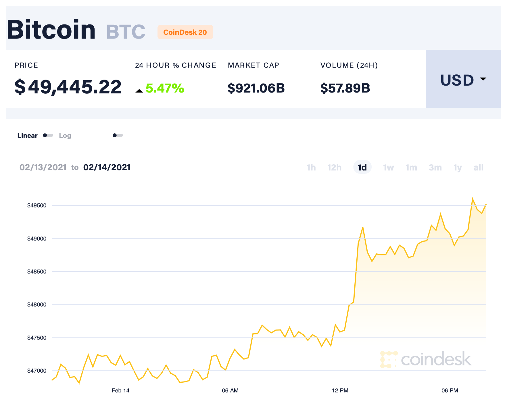Show the 3m time range chart
This screenshot has width=507, height=420.
pyautogui.click(x=435, y=167)
